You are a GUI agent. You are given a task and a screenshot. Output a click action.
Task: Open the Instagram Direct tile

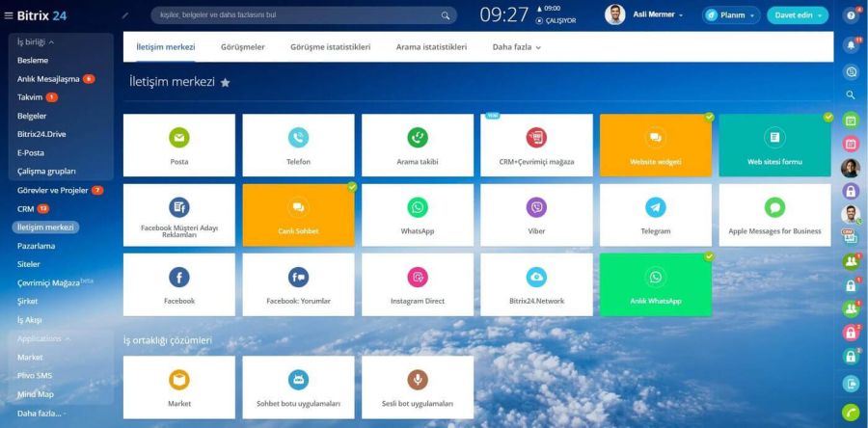pyautogui.click(x=418, y=284)
